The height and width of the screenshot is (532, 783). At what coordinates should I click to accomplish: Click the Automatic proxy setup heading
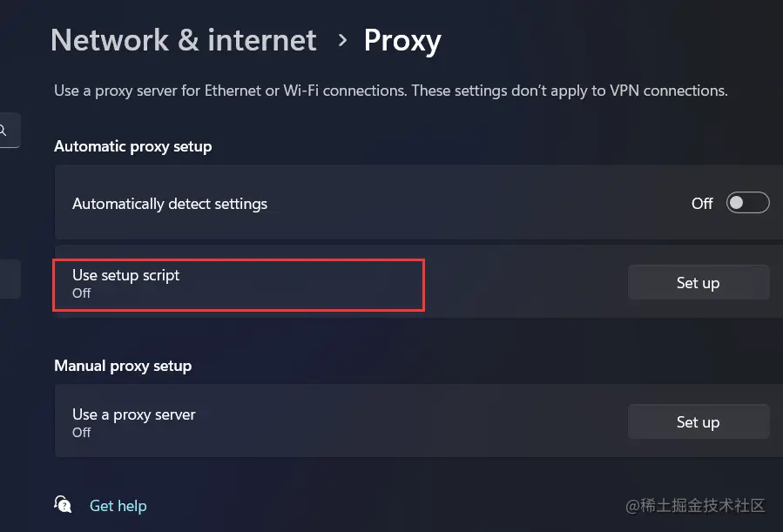coord(133,146)
